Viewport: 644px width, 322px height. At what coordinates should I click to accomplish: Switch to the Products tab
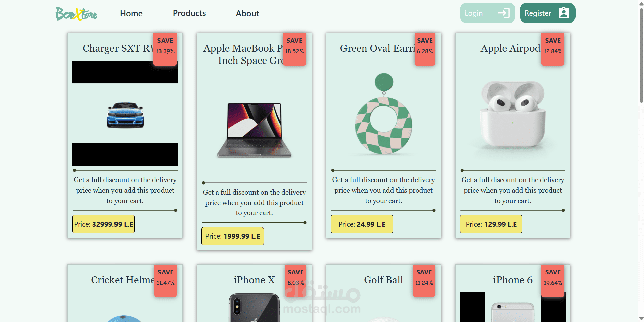[x=189, y=13]
